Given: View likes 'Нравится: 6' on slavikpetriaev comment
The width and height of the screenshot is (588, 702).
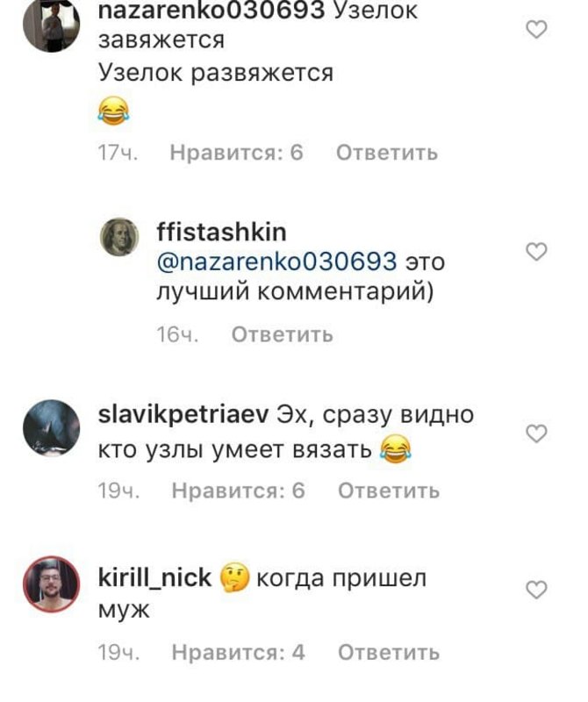Looking at the screenshot, I should pyautogui.click(x=238, y=491).
